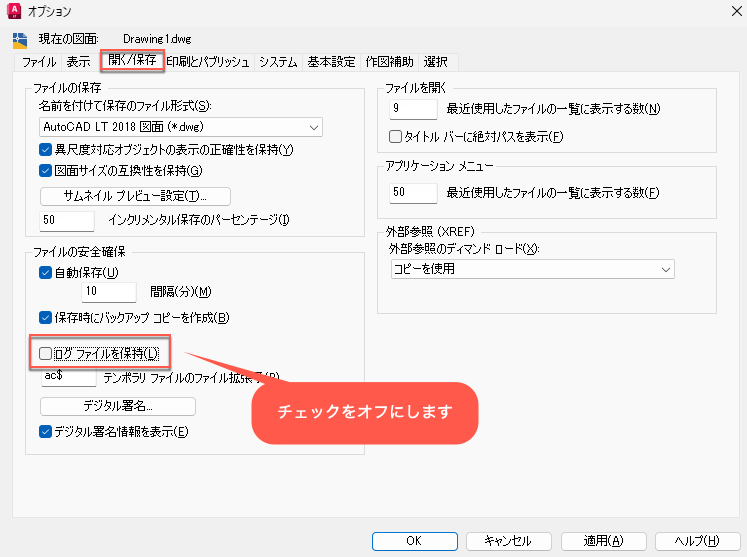Click the アプリケーション メニュー recent files count field
Screen dimensions: 747x557
pos(413,193)
